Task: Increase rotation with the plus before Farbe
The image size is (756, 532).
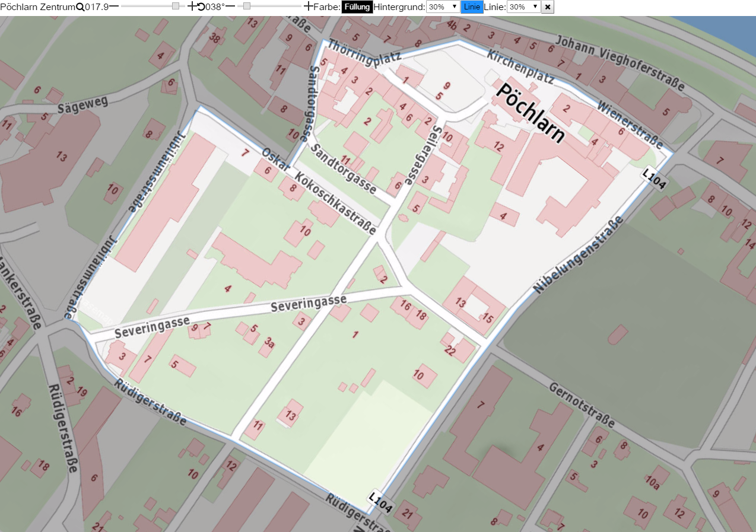Action: point(308,7)
